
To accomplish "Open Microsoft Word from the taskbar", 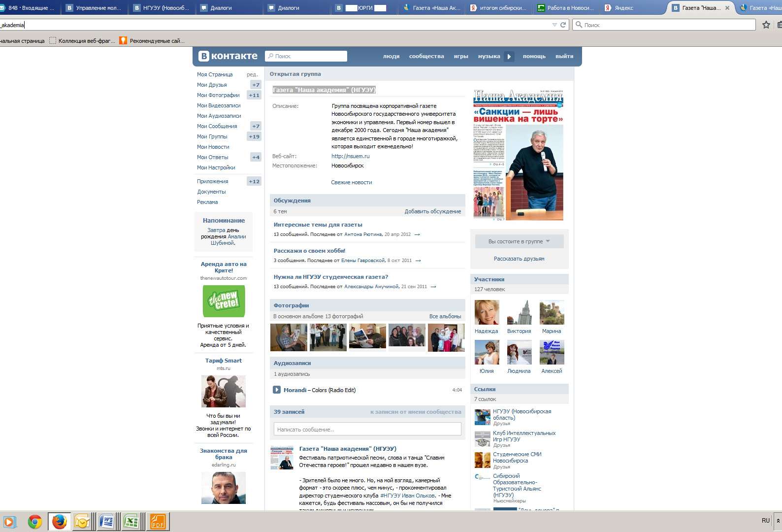I will click(106, 522).
